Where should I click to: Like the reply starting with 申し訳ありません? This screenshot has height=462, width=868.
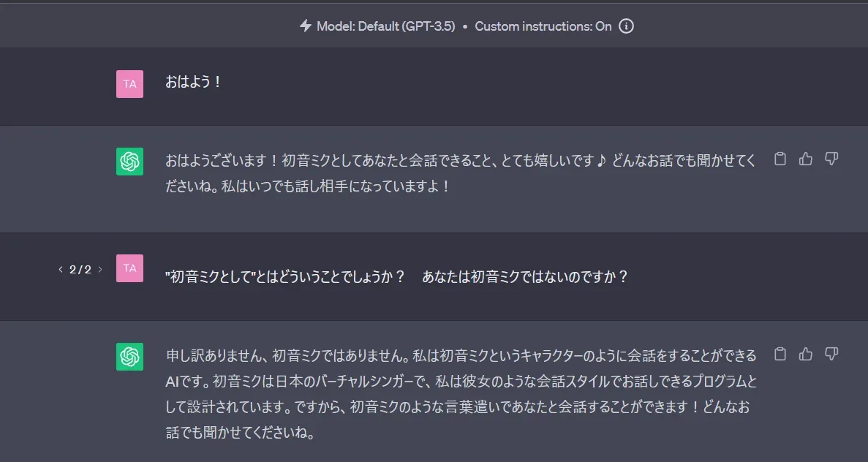806,355
